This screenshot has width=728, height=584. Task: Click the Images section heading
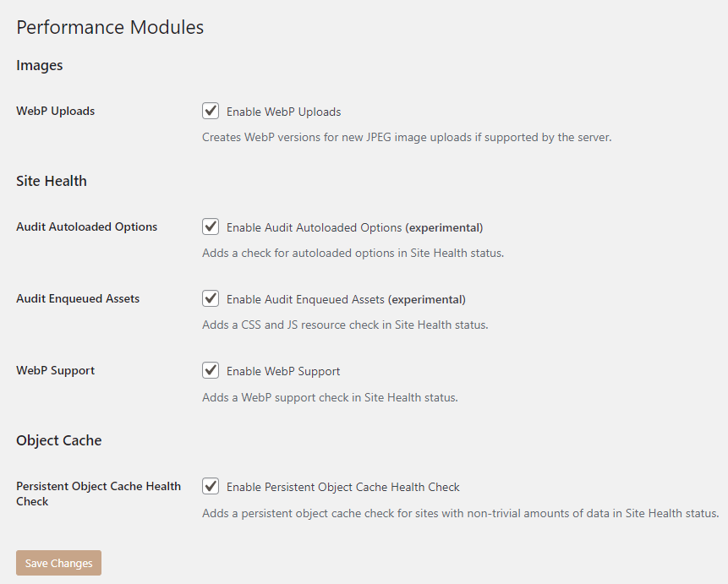click(x=40, y=65)
